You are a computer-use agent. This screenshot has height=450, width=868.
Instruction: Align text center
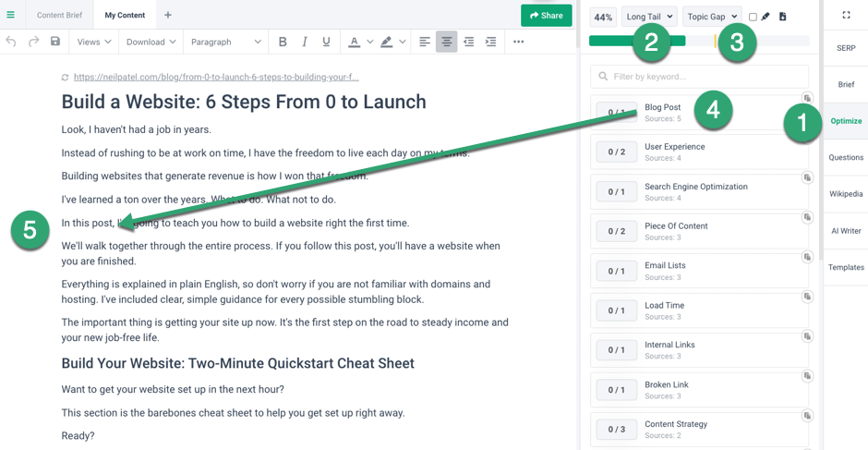tap(447, 42)
